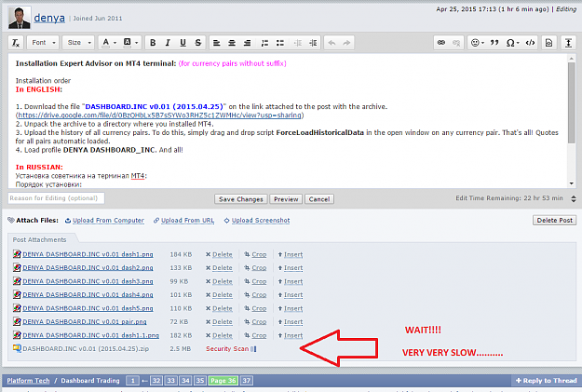Cancel the post editing
582x392 pixels.
point(319,199)
